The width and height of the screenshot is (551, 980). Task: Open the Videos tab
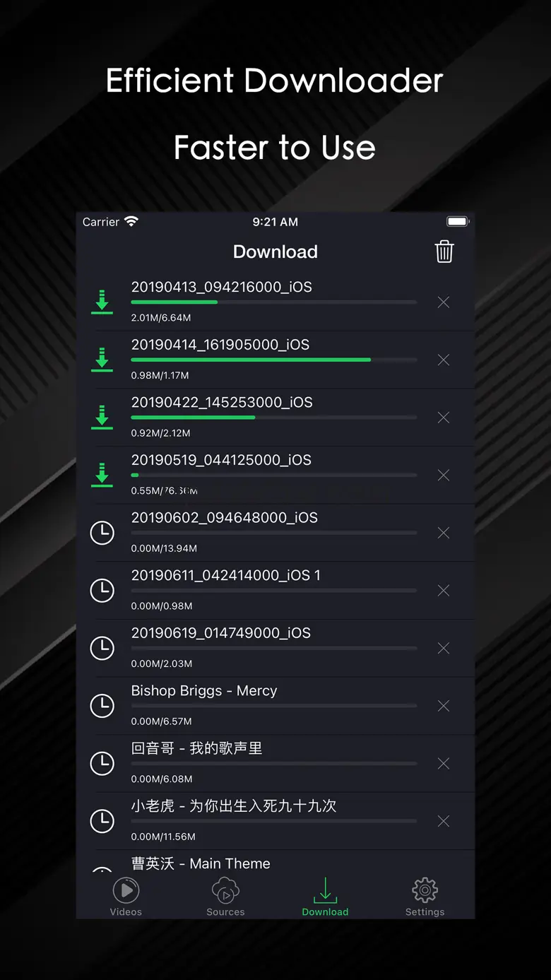click(x=126, y=897)
